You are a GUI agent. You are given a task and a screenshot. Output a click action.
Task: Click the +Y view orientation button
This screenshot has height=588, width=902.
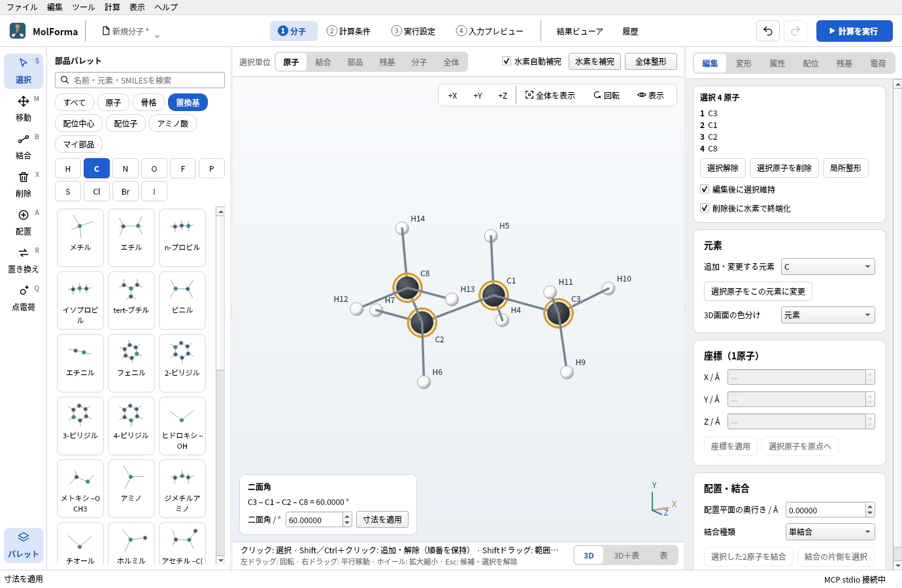tap(478, 95)
